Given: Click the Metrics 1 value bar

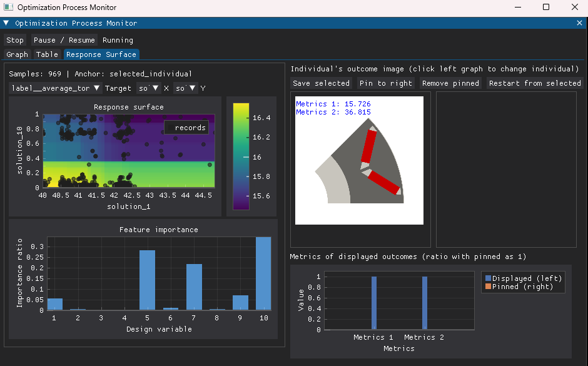Looking at the screenshot, I should click(x=374, y=303).
